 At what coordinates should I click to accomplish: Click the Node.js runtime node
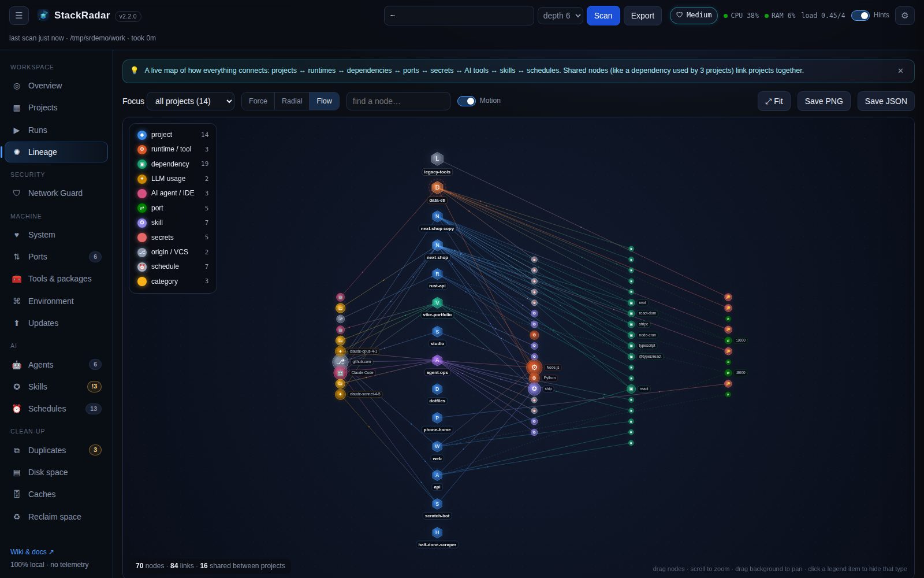coord(534,367)
